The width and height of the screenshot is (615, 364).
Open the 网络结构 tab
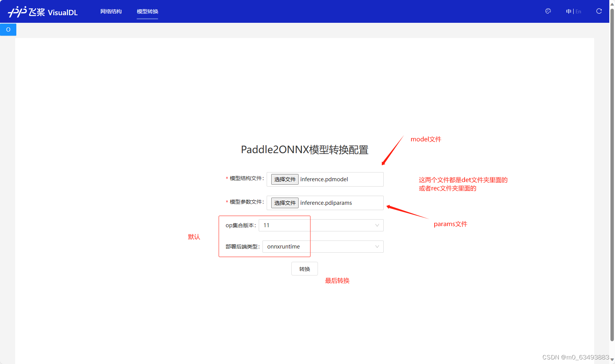[x=111, y=11]
